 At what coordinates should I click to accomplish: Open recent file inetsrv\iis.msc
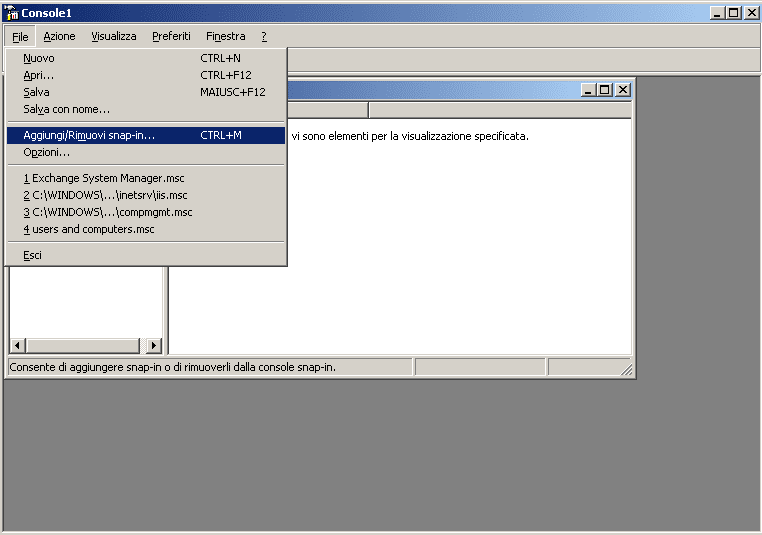[x=146, y=195]
